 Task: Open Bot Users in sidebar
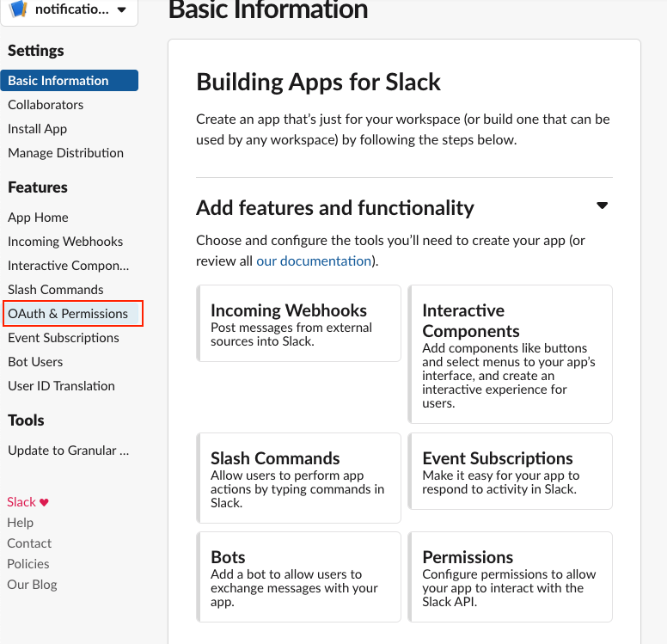click(x=35, y=362)
